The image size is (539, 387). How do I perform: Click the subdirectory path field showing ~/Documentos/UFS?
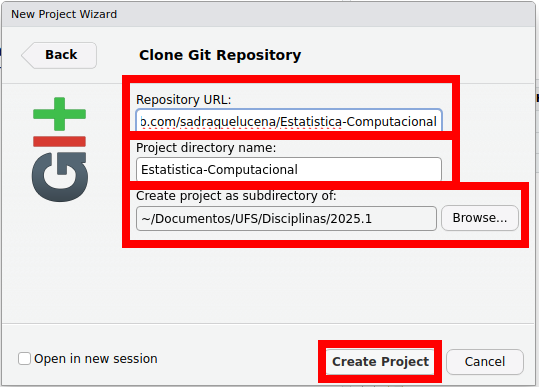286,218
